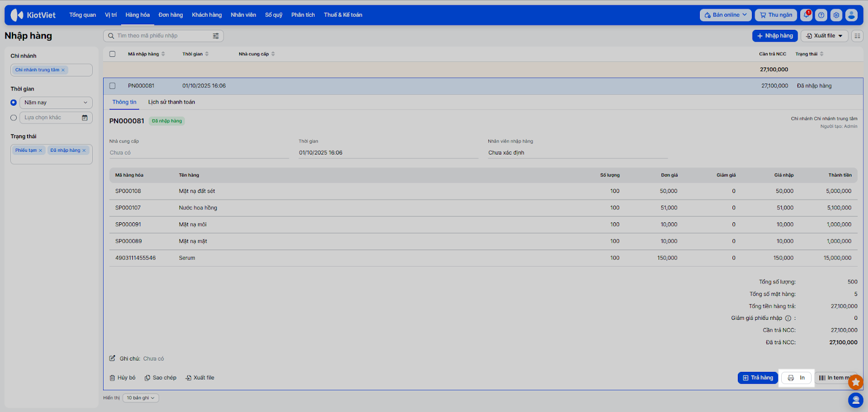Select all rows with header checkbox
The width and height of the screenshot is (868, 412).
(x=112, y=54)
